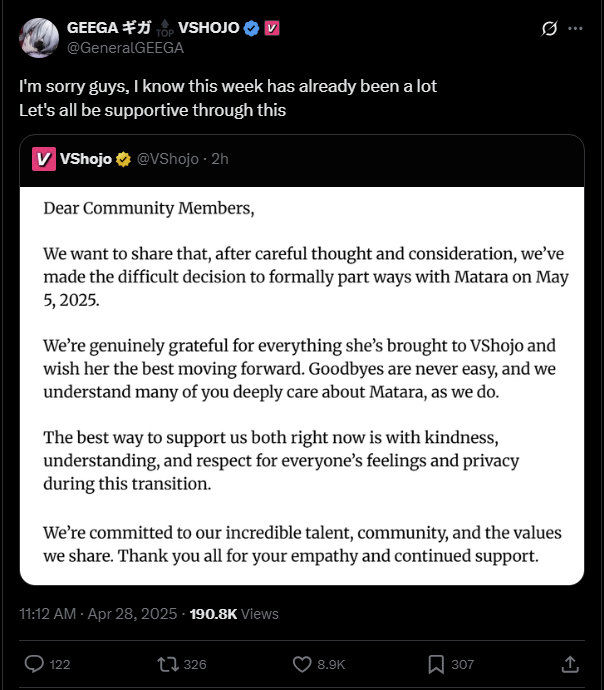Bookmark this post
The height and width of the screenshot is (690, 604).
(437, 664)
